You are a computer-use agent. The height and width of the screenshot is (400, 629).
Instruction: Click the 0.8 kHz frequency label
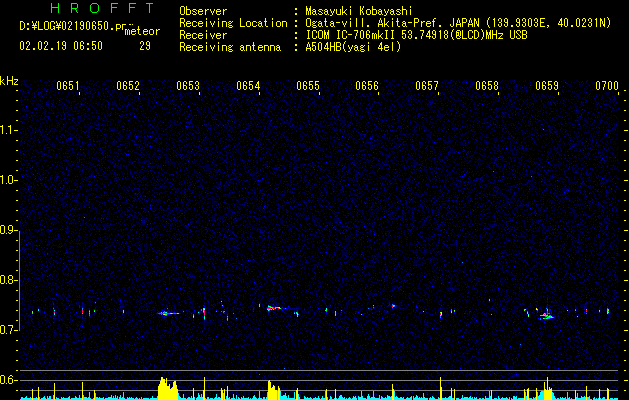[x=8, y=280]
